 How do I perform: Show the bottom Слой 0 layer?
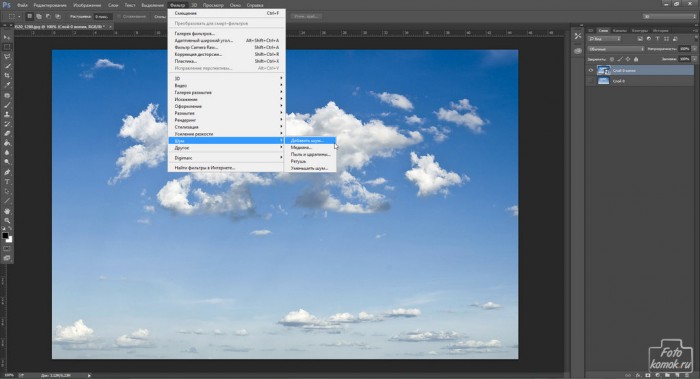[x=591, y=81]
